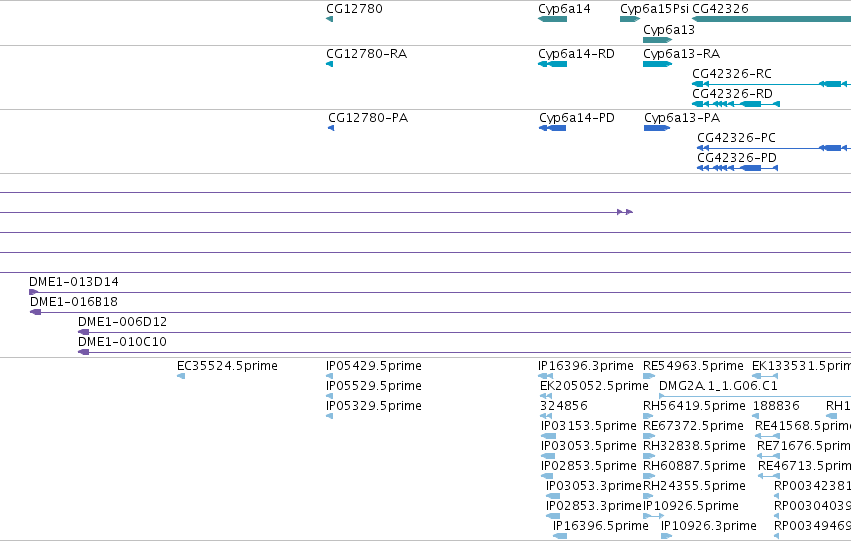Select feature 324856
Image resolution: width=851 pixels, height=541 pixels.
563,406
